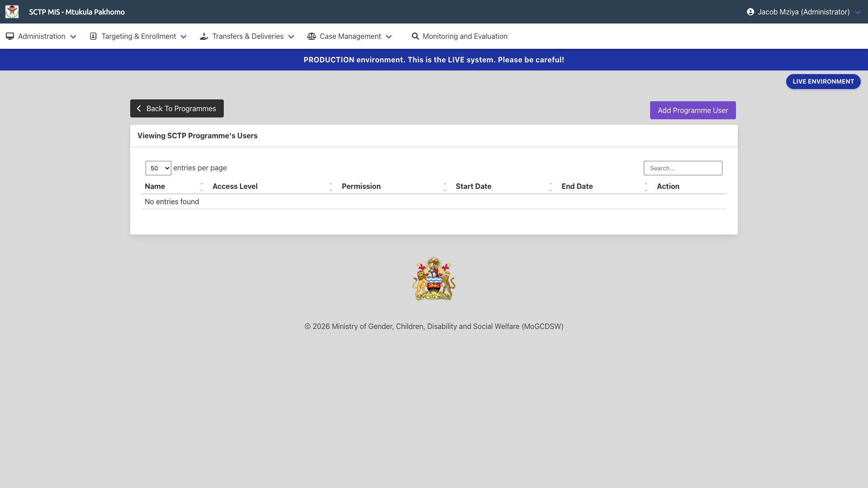The image size is (868, 488).
Task: Click the 'No entries found' row
Action: pos(434,202)
